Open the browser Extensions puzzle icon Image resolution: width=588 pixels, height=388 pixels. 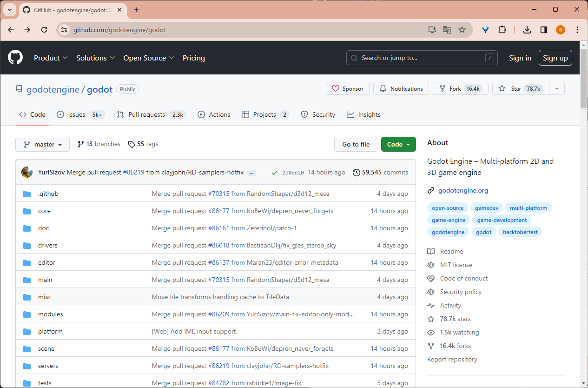click(502, 30)
